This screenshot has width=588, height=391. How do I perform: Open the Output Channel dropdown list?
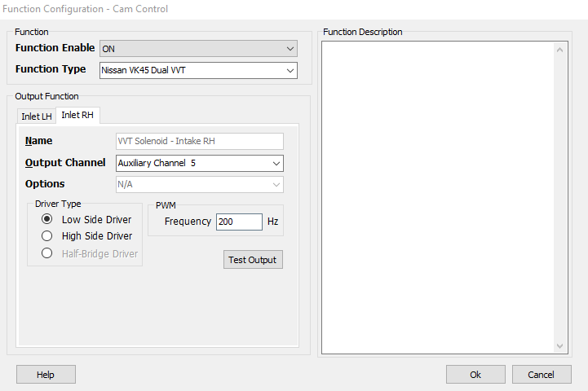(x=199, y=163)
